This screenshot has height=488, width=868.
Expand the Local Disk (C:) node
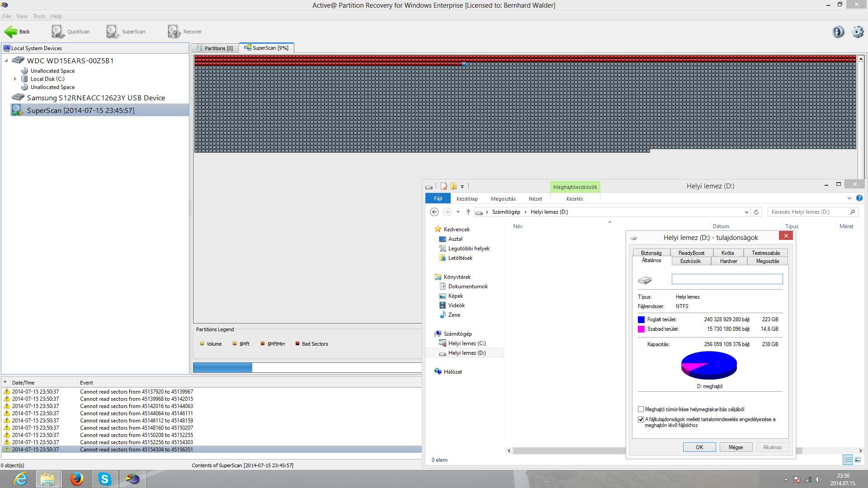tap(15, 79)
